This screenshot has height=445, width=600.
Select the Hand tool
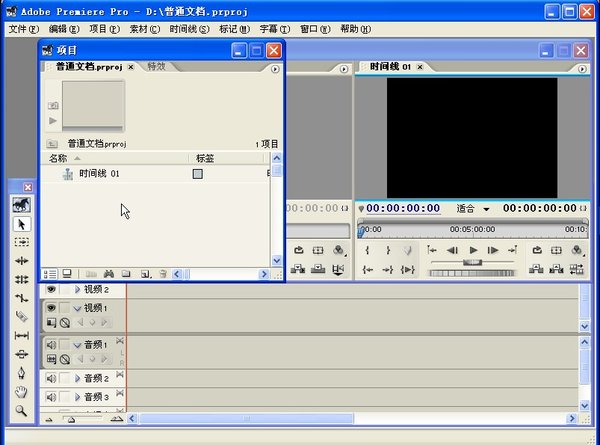click(x=21, y=392)
